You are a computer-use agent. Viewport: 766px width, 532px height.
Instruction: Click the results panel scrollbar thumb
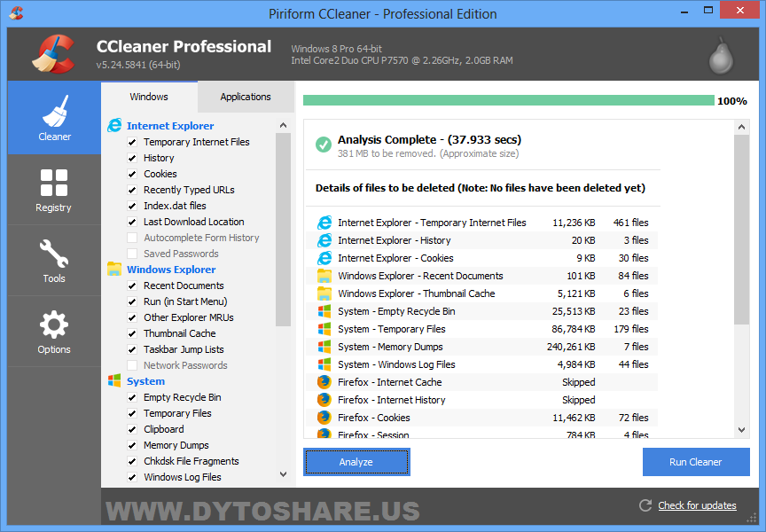(x=741, y=230)
